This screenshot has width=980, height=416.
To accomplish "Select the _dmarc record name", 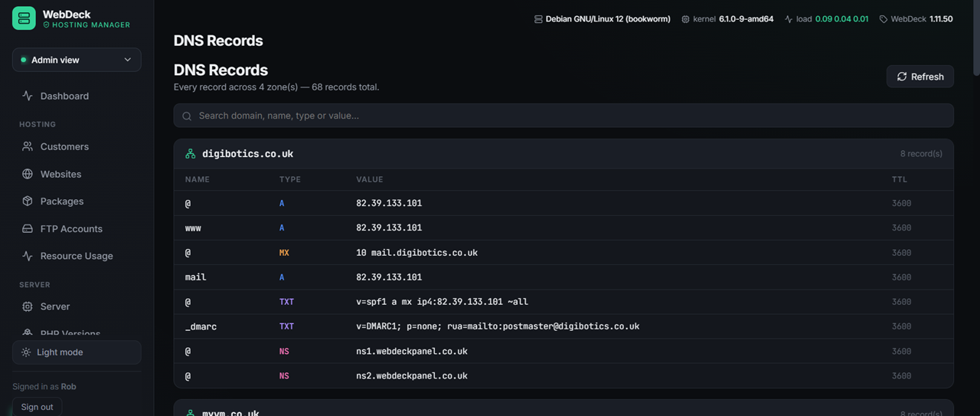I will (201, 326).
